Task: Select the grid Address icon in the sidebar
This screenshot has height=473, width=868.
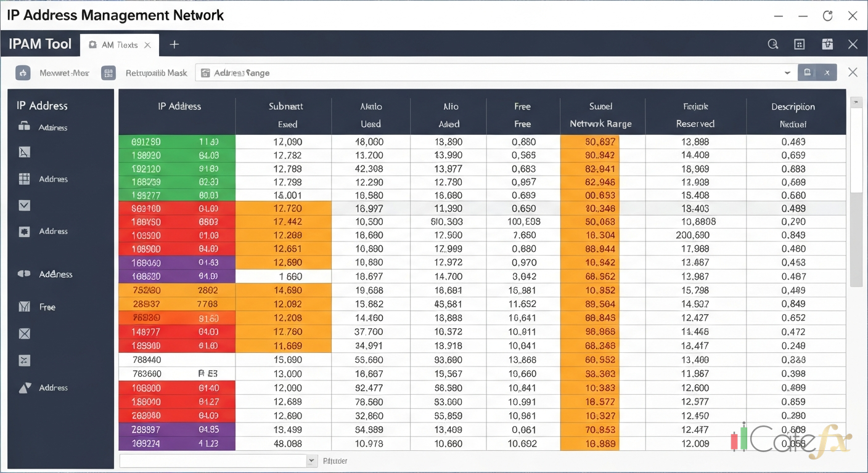Action: click(x=23, y=179)
